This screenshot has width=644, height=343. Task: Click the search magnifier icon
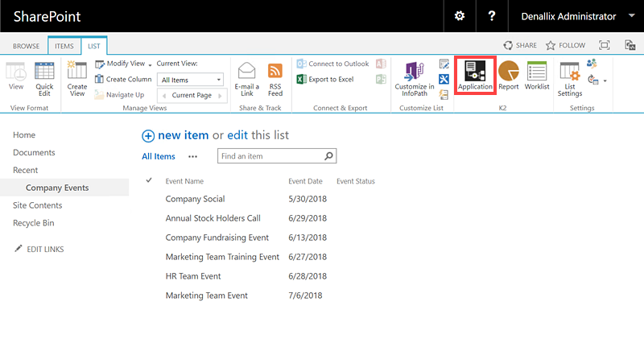(328, 156)
